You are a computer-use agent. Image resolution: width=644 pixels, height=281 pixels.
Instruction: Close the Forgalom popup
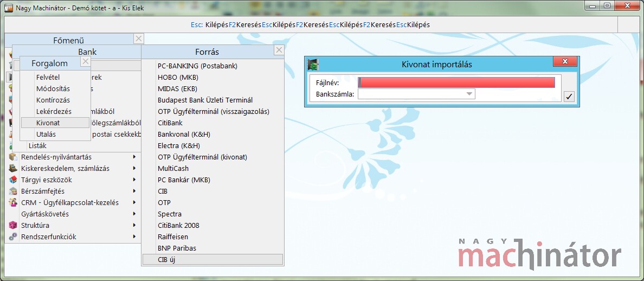tap(85, 62)
